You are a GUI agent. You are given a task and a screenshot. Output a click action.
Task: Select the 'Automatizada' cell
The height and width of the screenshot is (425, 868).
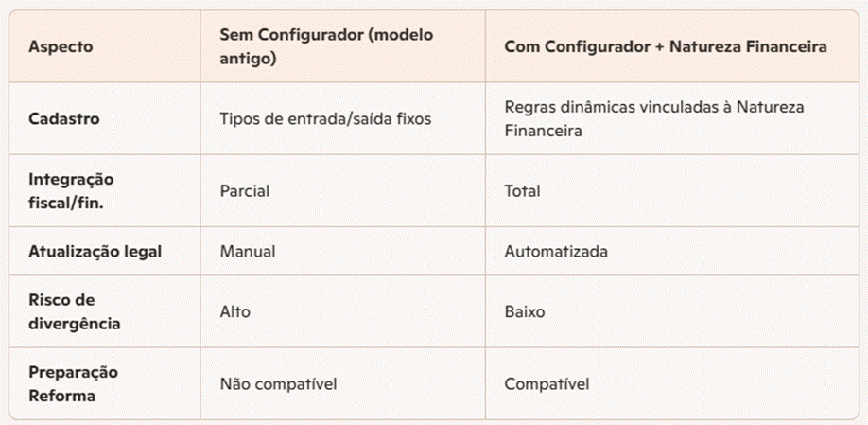coord(556,253)
